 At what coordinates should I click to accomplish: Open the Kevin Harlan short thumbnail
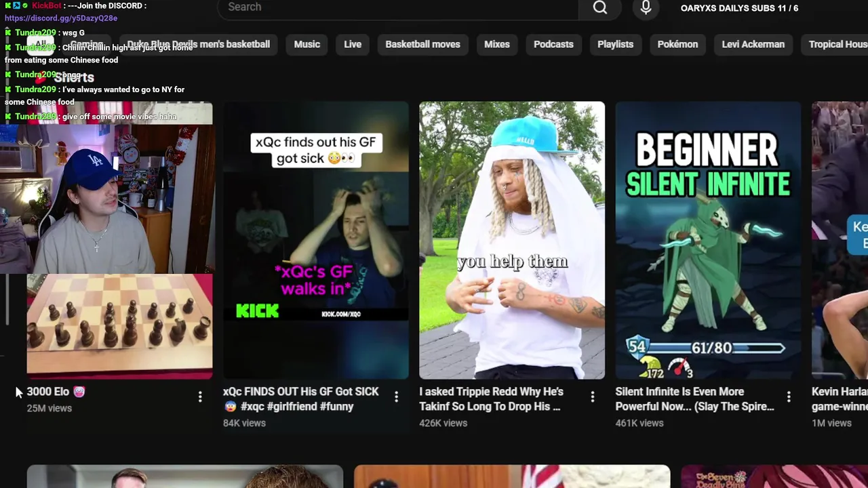(x=840, y=240)
